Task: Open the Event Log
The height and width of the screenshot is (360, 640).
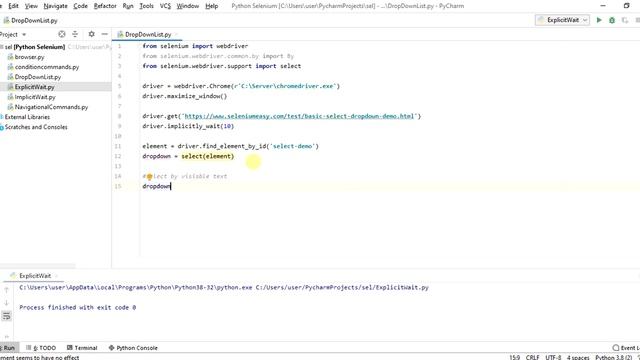Action: [627, 348]
